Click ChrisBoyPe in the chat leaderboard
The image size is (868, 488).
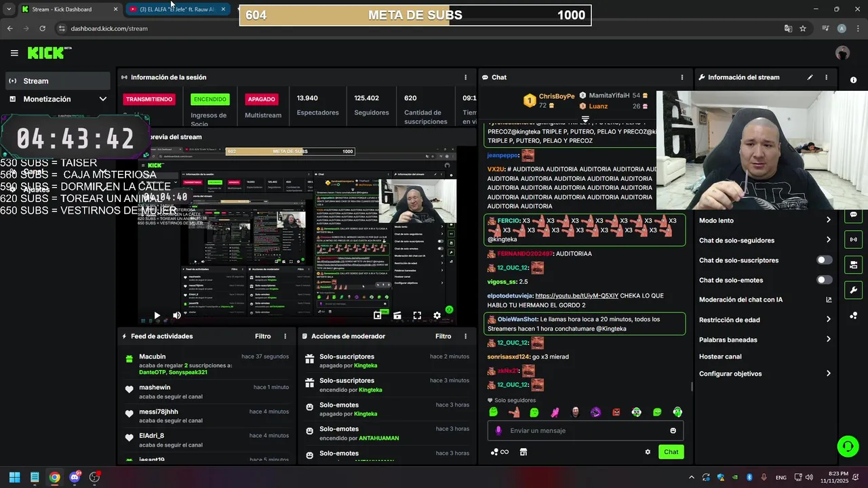(556, 96)
